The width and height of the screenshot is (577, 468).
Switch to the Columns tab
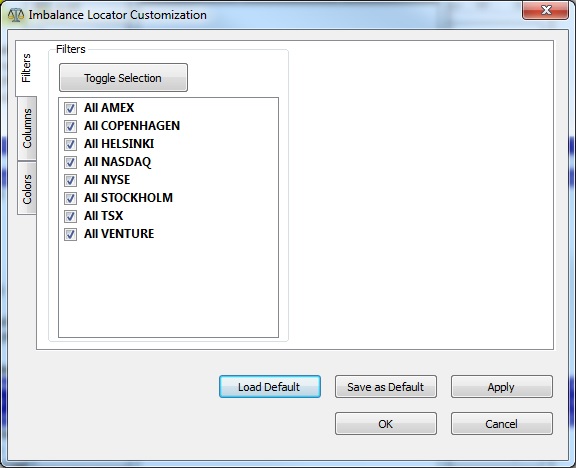[27, 129]
